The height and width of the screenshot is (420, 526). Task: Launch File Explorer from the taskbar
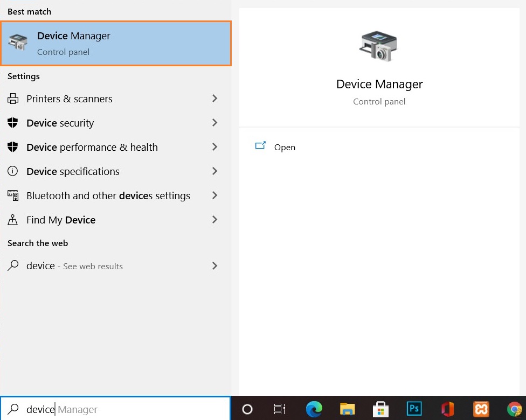(347, 409)
